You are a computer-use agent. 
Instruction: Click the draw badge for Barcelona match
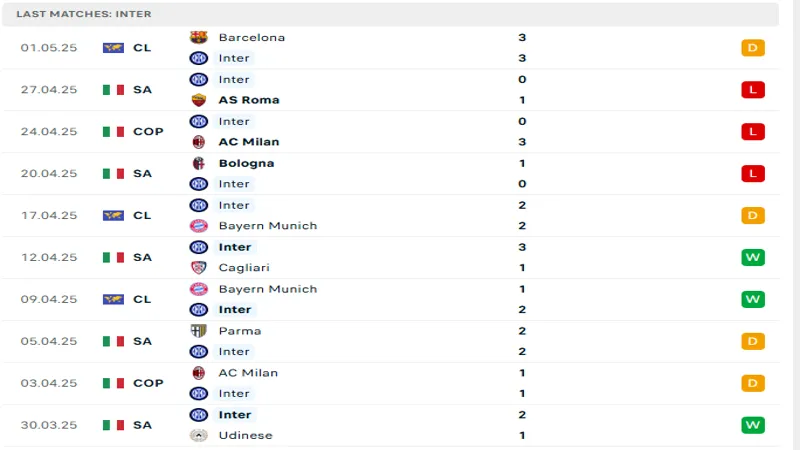pyautogui.click(x=753, y=48)
